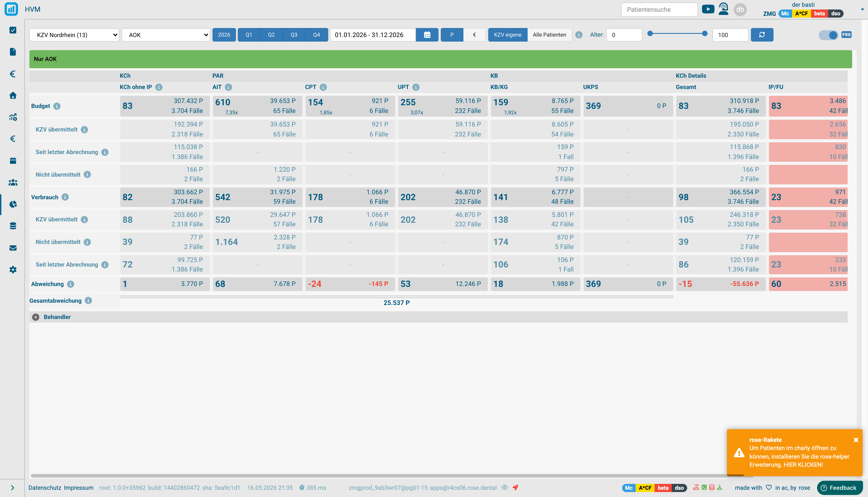Click info icon beside UPT header
This screenshot has height=497, width=868.
click(x=415, y=87)
